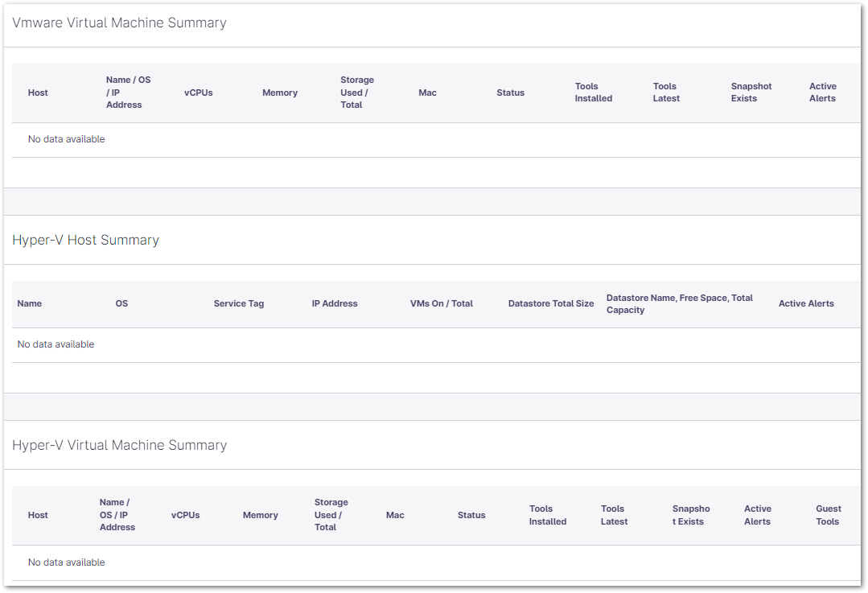Screen dimensions: 868x593
Task: Select Datastore Name, Free Space, Total Capacity header
Action: click(679, 303)
